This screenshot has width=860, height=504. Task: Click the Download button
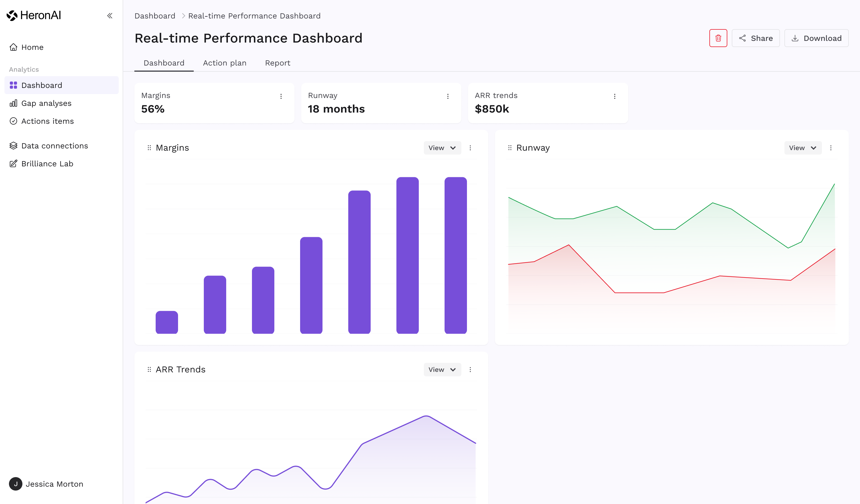click(x=816, y=38)
